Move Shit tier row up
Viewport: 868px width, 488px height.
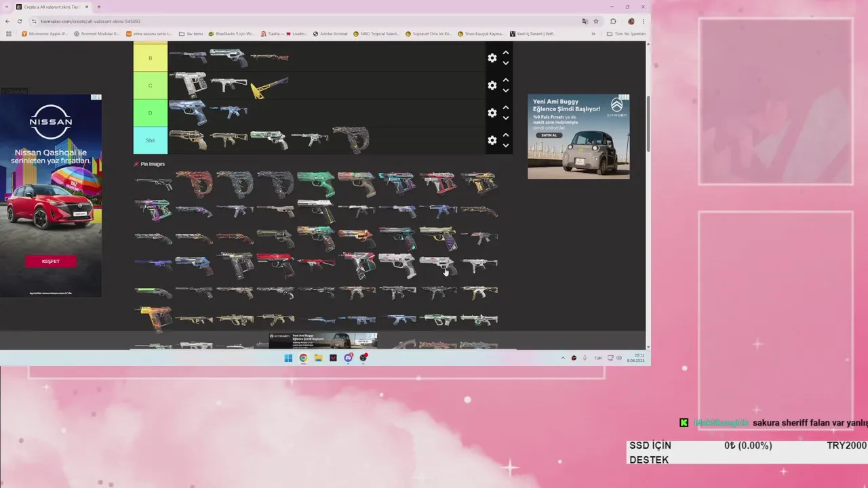pyautogui.click(x=506, y=135)
